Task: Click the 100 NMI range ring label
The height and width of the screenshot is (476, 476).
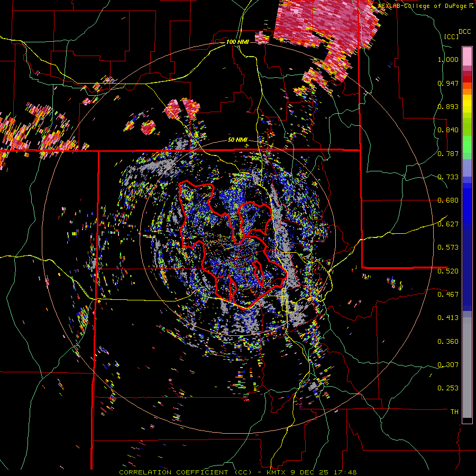Action: (x=237, y=42)
